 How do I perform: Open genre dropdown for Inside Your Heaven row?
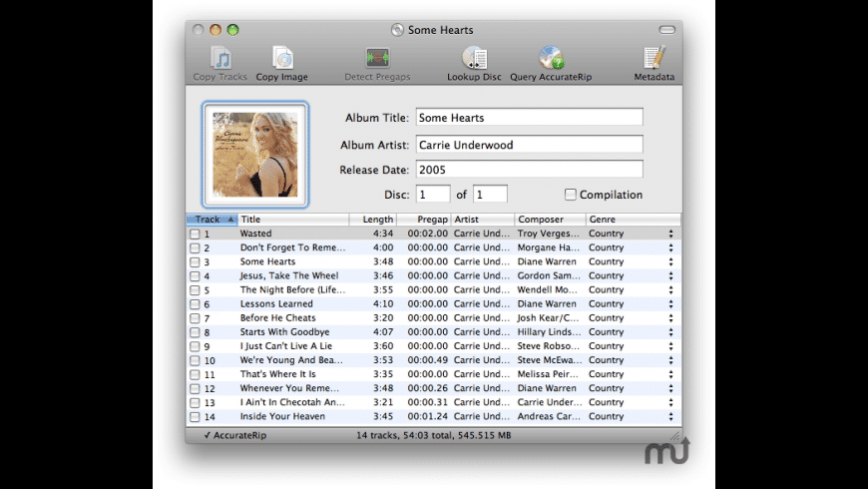coord(670,416)
